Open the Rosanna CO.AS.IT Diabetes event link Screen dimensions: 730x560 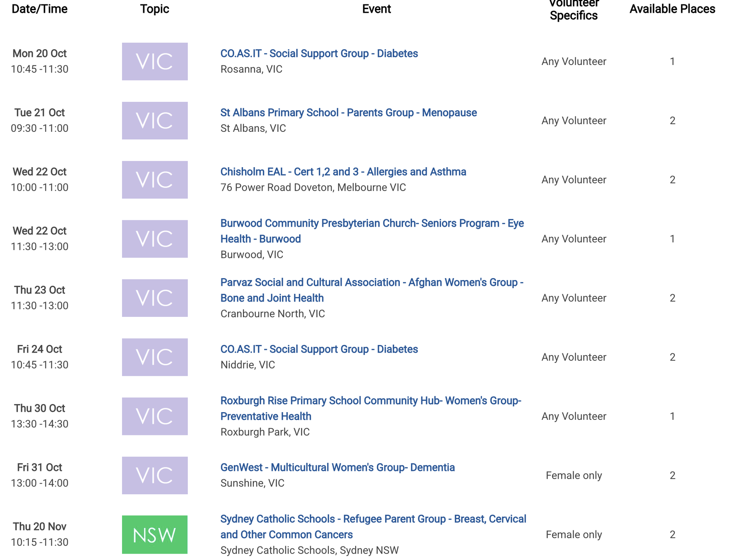[x=319, y=54]
